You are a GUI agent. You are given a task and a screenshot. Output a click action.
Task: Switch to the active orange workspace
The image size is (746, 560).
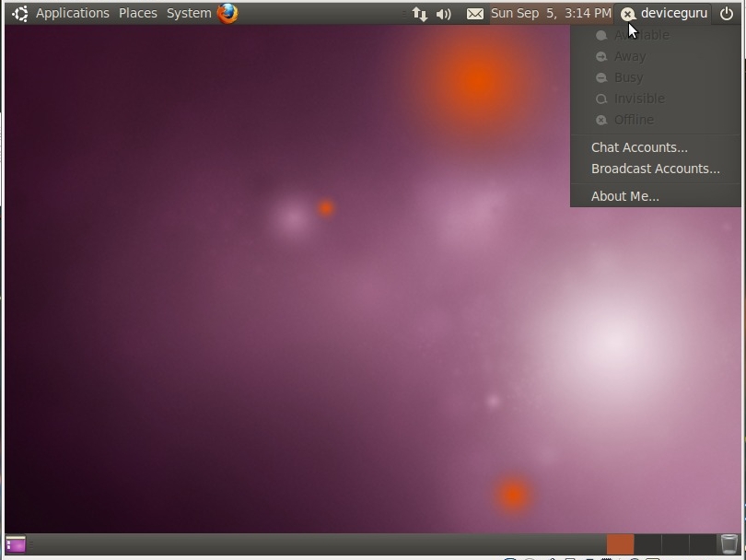click(620, 544)
